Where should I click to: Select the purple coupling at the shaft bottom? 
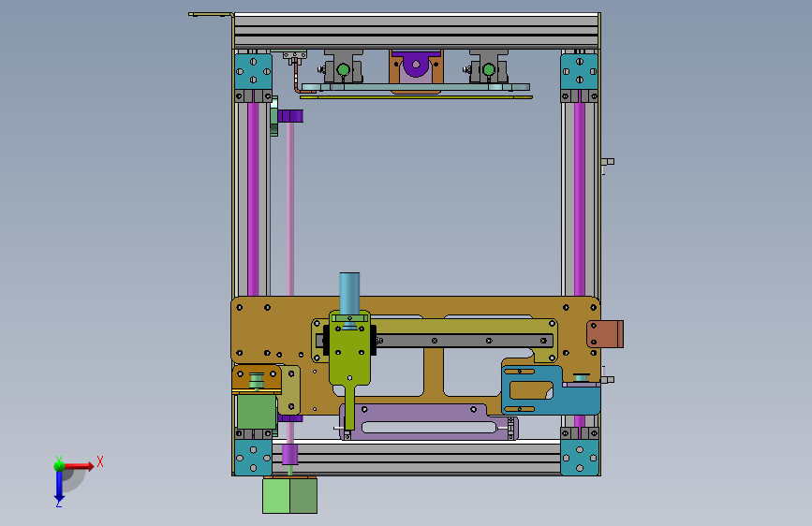290,454
